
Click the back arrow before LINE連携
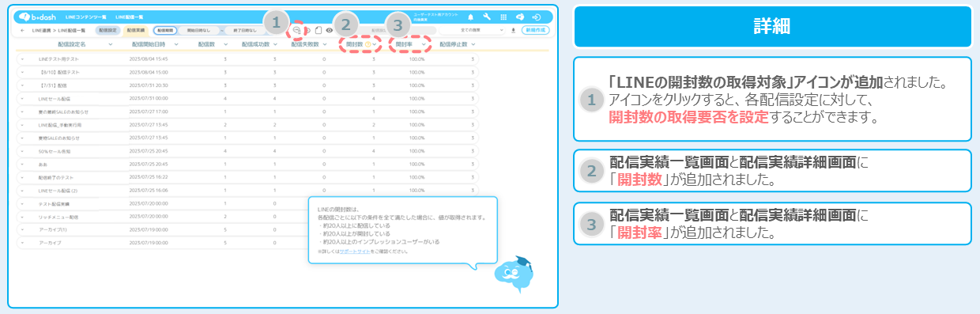[x=21, y=30]
